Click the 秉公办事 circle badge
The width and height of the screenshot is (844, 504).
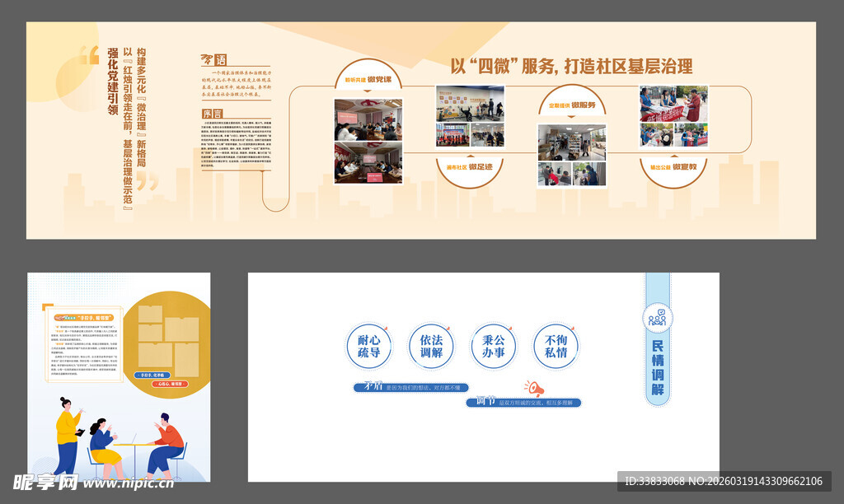[x=494, y=346]
